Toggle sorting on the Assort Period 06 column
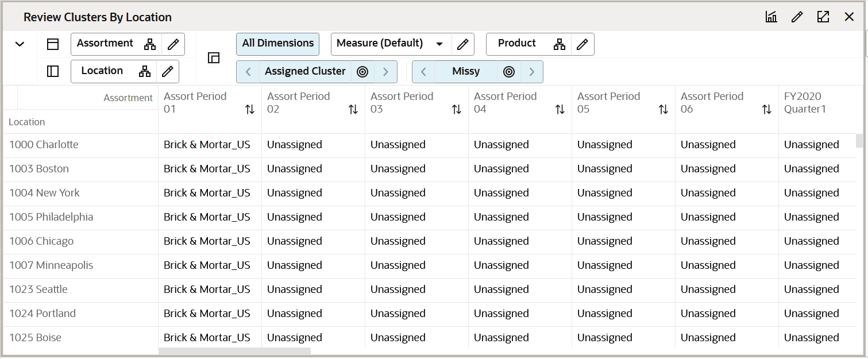This screenshot has height=359, width=868. click(766, 109)
